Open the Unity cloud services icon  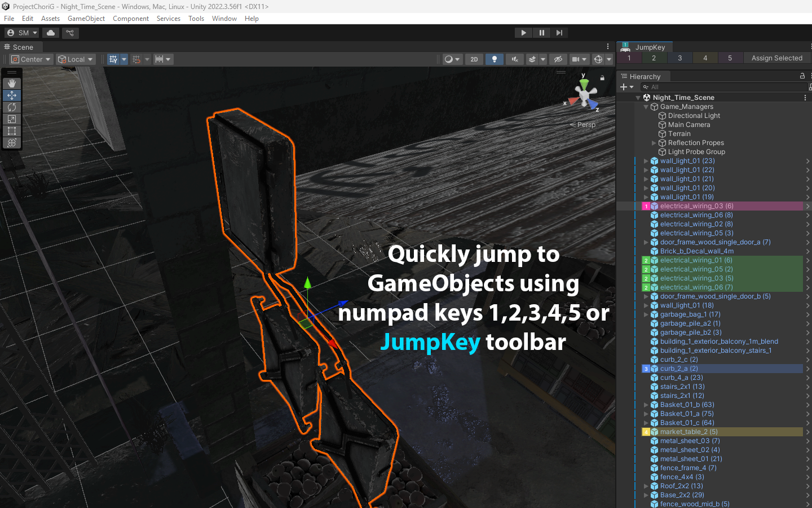point(51,33)
